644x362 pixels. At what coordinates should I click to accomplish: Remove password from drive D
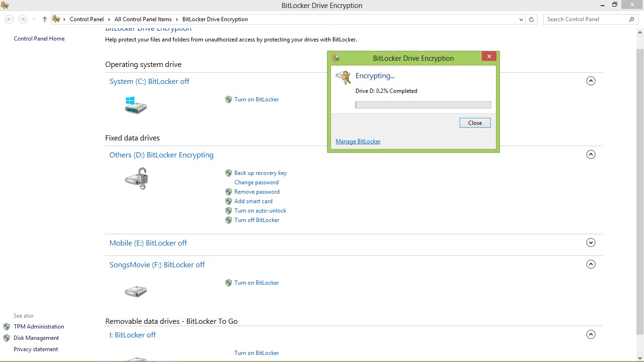coord(257,192)
